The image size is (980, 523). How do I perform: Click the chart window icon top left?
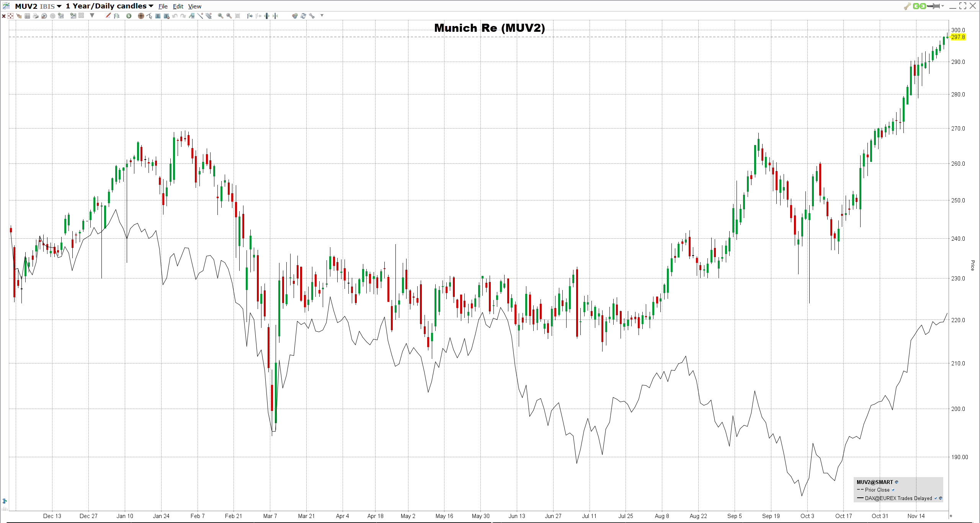point(6,6)
